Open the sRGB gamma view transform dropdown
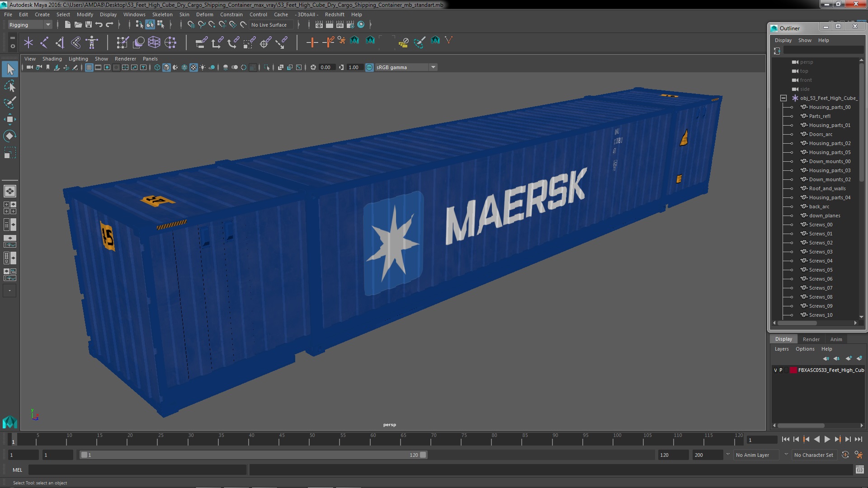 406,67
